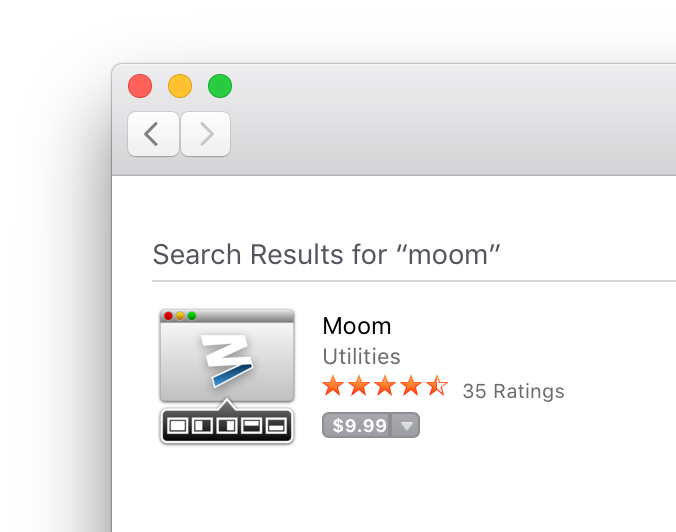Click the right-half layout icon in Moom's artwork
The height and width of the screenshot is (532, 676).
[226, 427]
